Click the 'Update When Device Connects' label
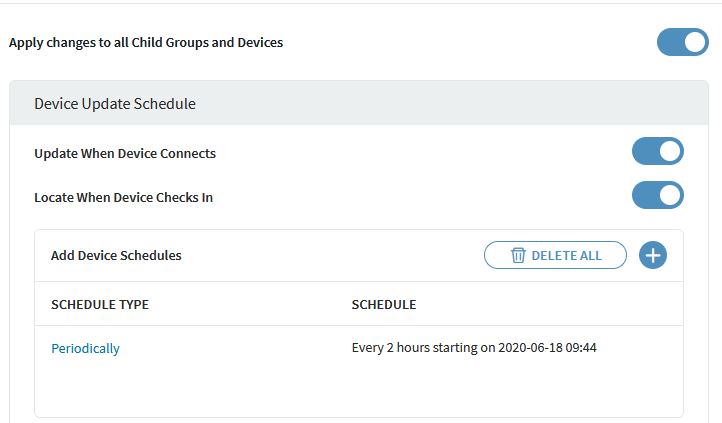The width and height of the screenshot is (722, 423). [x=125, y=153]
